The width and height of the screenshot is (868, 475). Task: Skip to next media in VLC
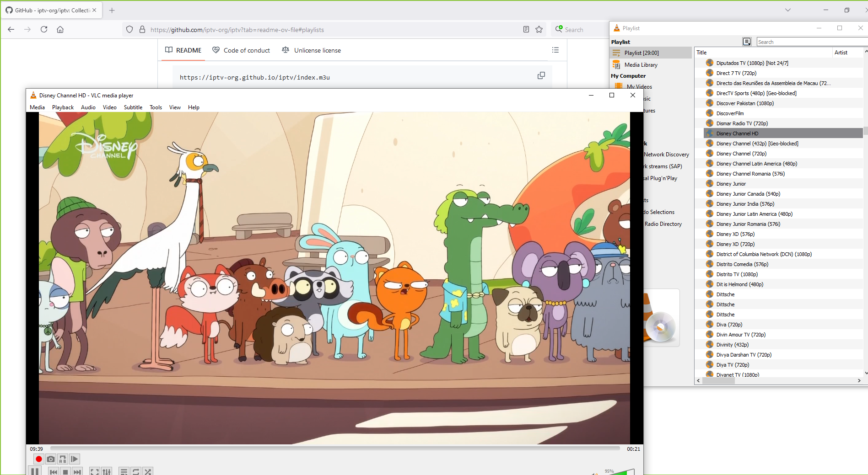77,472
